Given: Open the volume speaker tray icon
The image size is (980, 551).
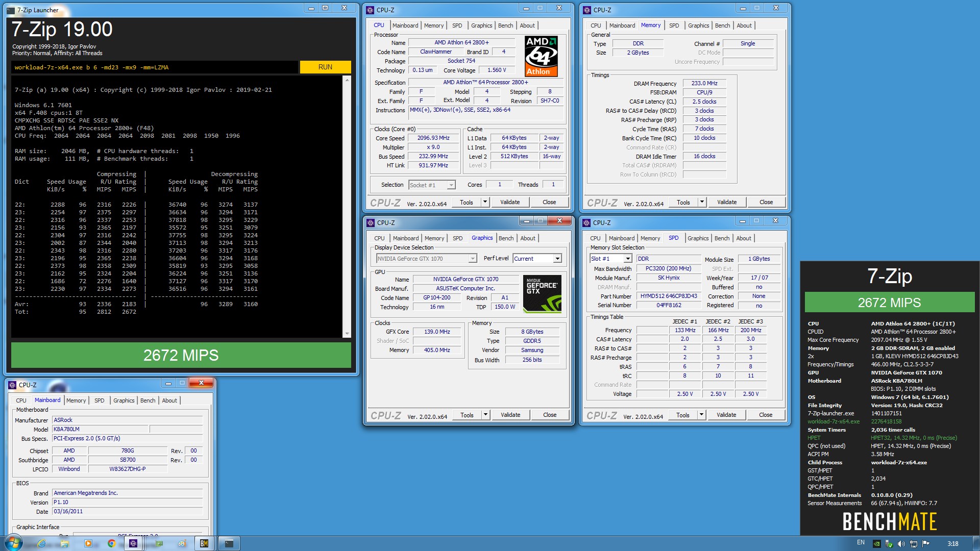Looking at the screenshot, I should point(901,544).
